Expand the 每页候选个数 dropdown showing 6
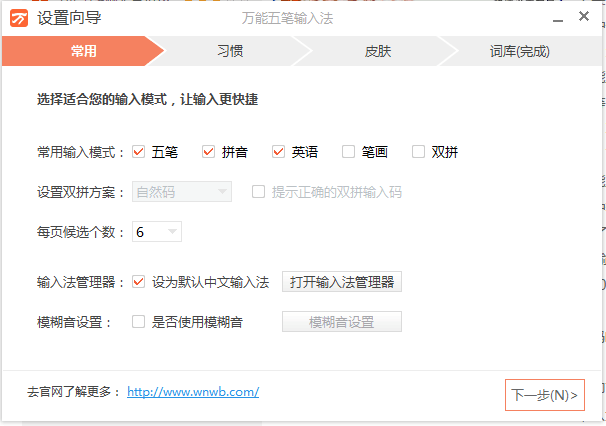The width and height of the screenshot is (606, 426). 157,232
